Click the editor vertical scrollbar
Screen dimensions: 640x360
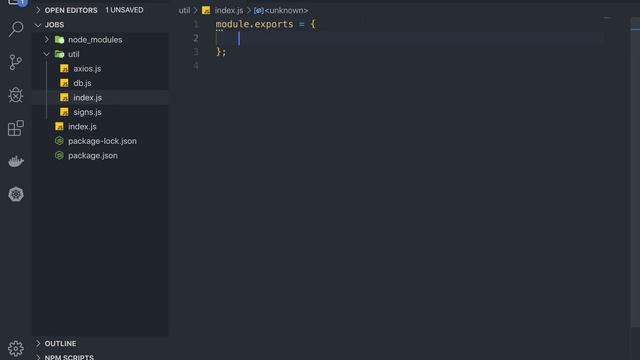[635, 171]
